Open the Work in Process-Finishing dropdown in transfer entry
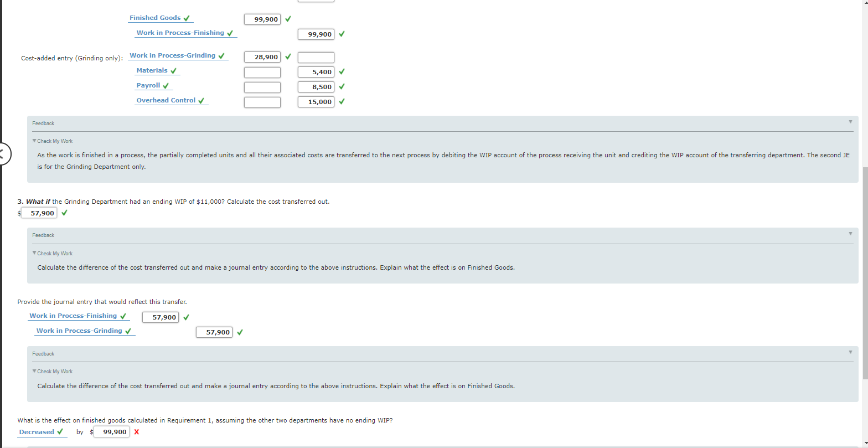Screen dimensions: 868x448 point(79,316)
